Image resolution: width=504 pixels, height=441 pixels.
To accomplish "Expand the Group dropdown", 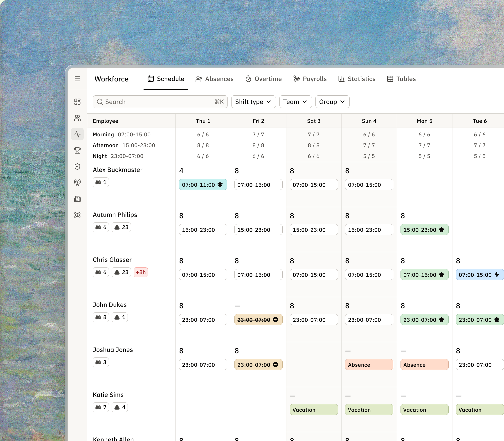I will coord(332,102).
